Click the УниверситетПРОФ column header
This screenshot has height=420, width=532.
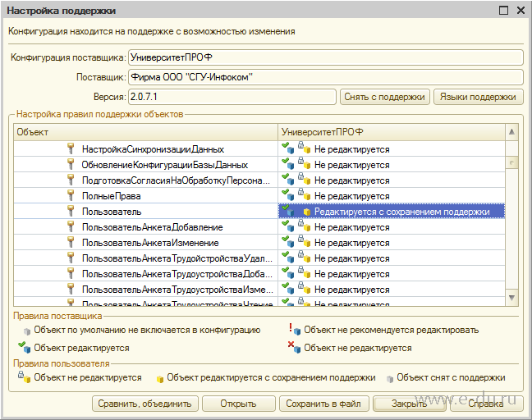tap(391, 132)
